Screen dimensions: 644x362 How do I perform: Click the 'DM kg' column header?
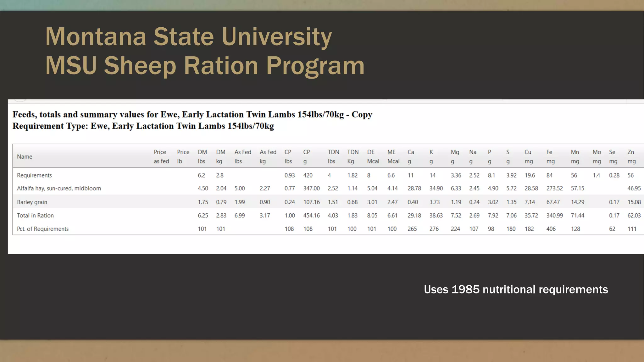221,156
